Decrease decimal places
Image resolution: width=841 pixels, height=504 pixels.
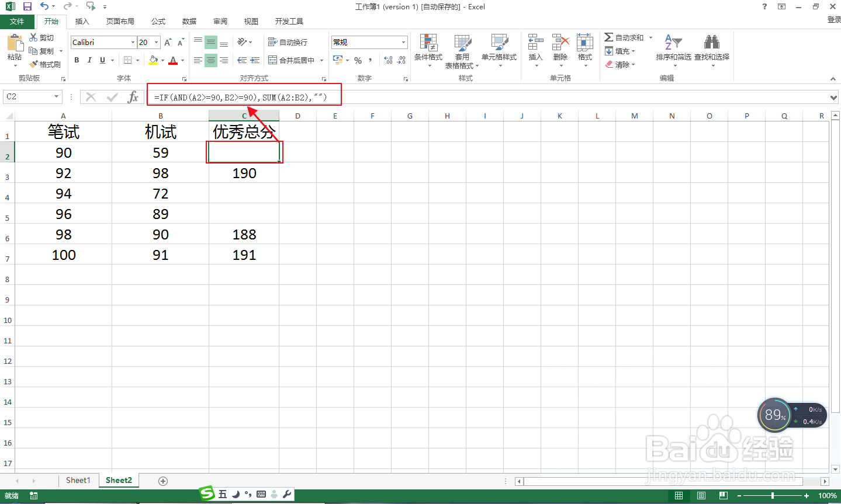(401, 60)
